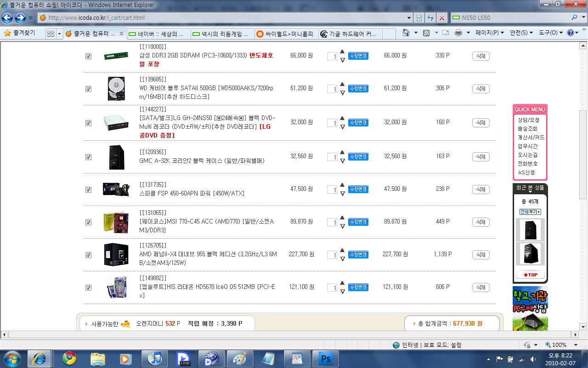This screenshot has width=588, height=368.
Task: Click the Read Mail envelope icon
Action: coord(446,33)
